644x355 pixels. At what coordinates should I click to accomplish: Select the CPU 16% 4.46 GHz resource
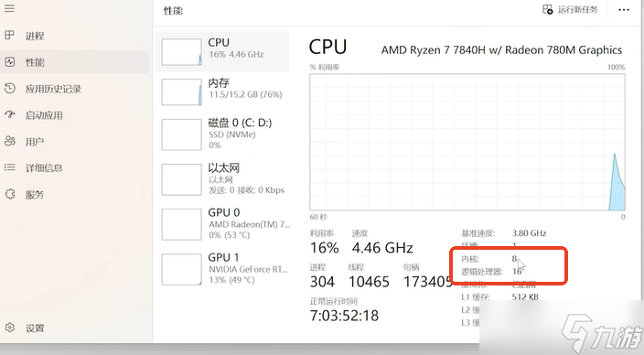click(x=222, y=52)
